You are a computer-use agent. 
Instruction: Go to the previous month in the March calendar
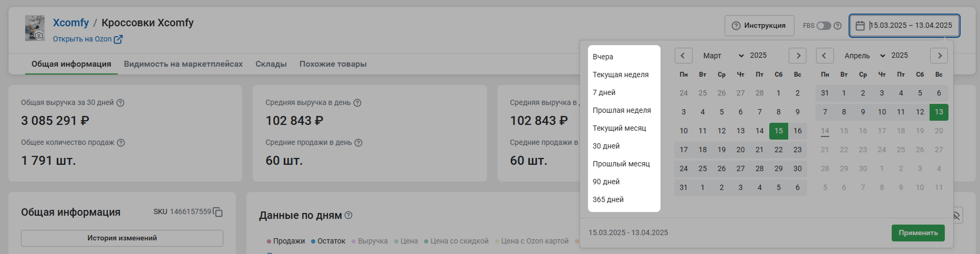point(683,56)
